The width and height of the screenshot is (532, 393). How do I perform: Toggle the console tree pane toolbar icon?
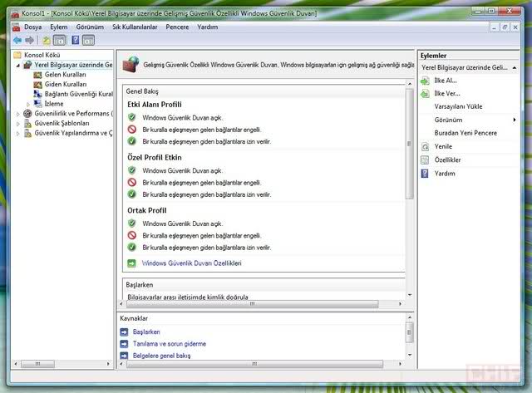[60, 41]
